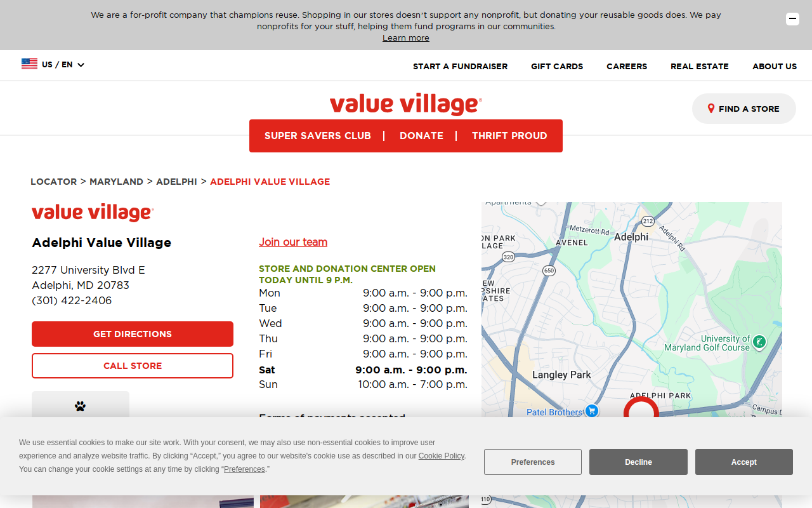Open the Thrift Proud tab

click(x=509, y=136)
